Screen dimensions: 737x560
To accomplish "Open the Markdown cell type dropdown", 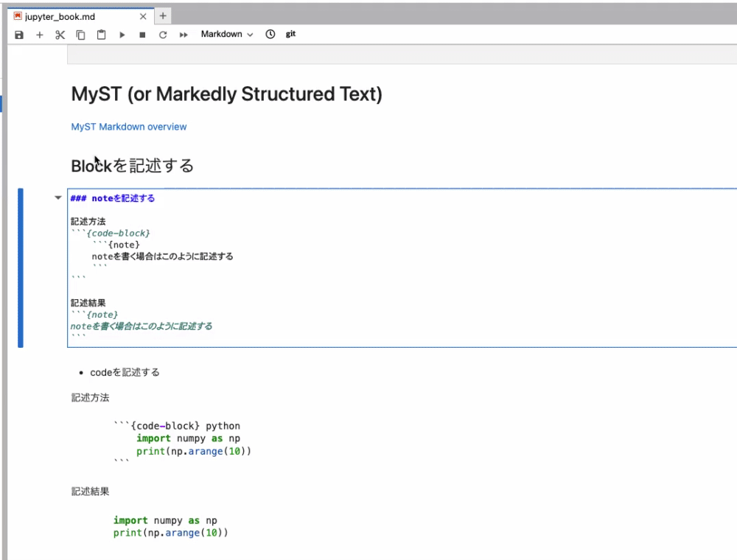I will [x=226, y=35].
